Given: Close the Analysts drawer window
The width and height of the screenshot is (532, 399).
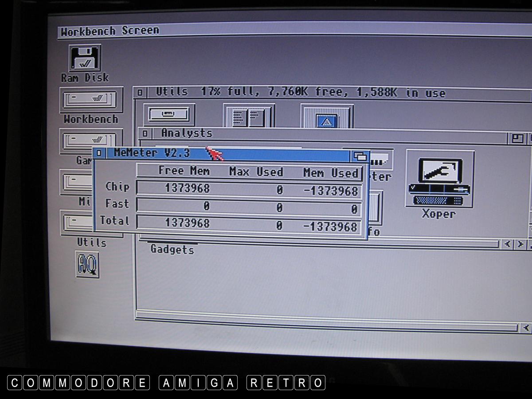Looking at the screenshot, I should [x=146, y=133].
